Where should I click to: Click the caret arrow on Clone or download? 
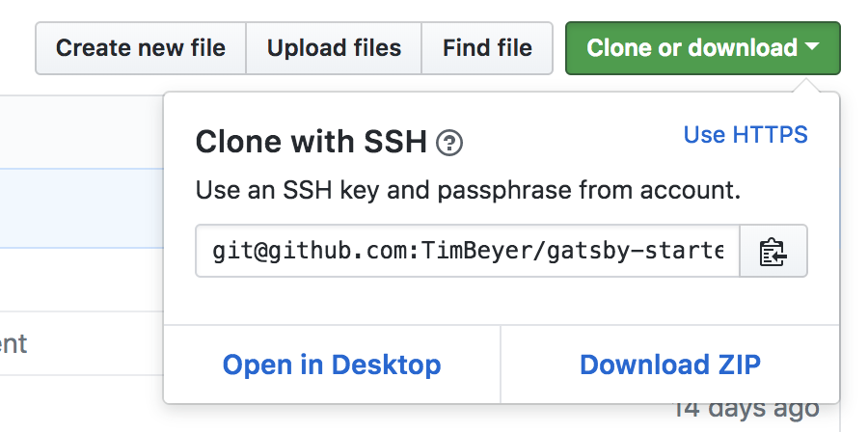tap(812, 47)
